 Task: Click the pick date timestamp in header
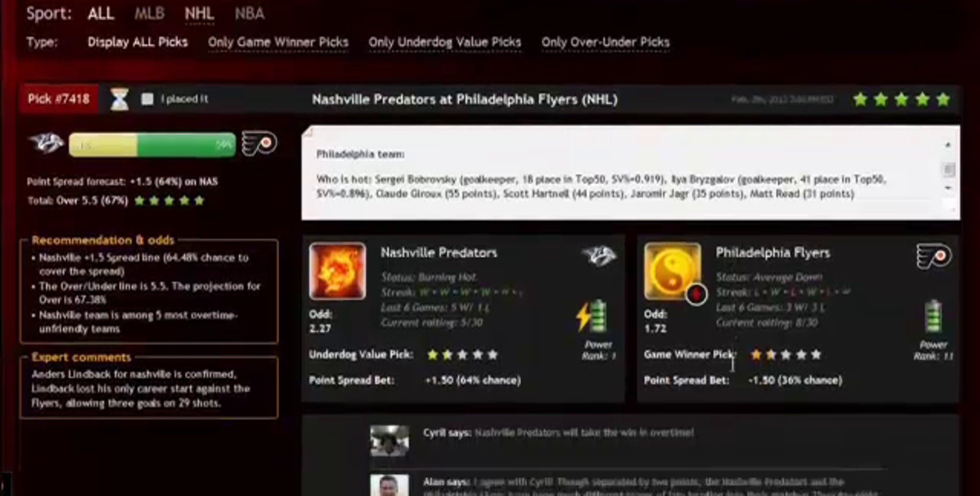pyautogui.click(x=782, y=99)
